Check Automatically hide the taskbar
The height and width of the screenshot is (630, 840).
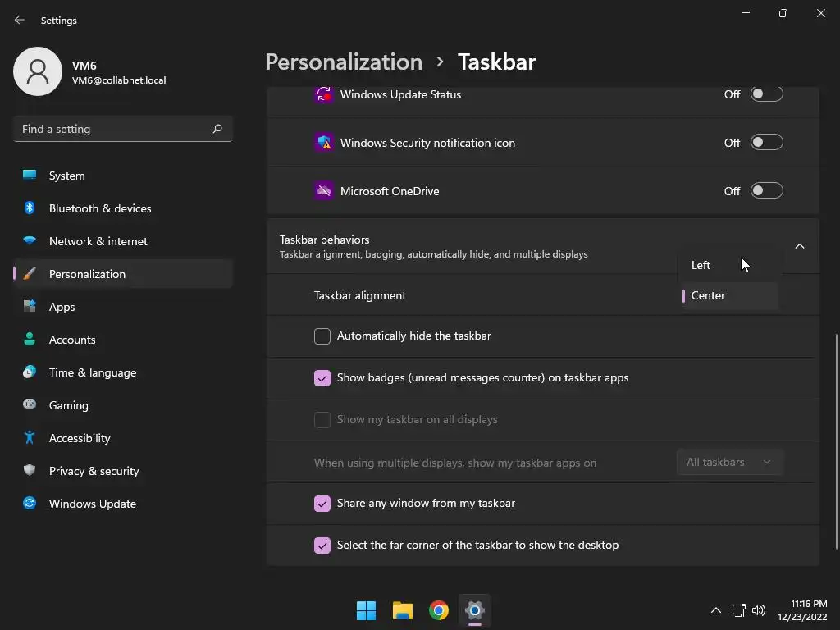322,336
